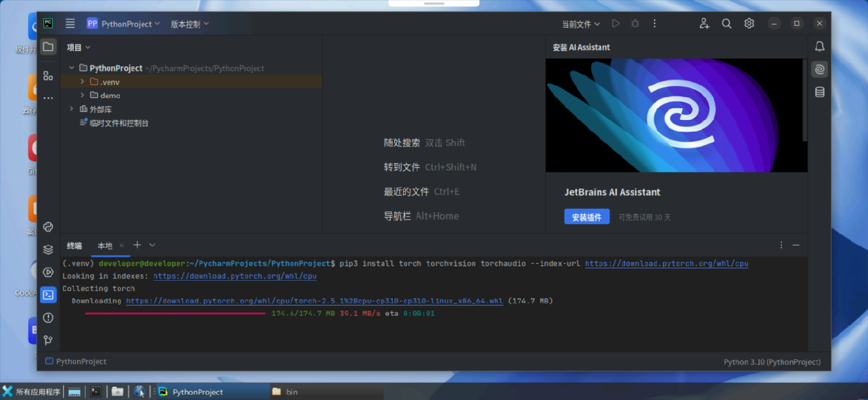Toggle the Terminal tool window icon

(x=48, y=295)
